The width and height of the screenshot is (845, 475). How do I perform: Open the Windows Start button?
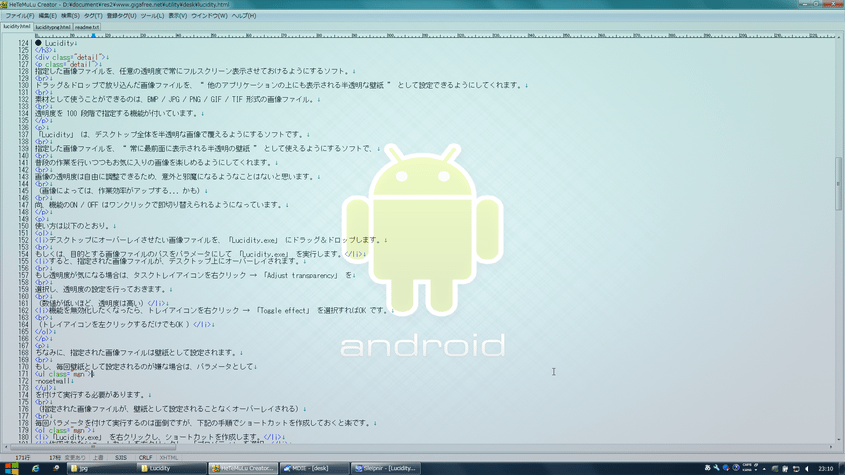pyautogui.click(x=11, y=469)
